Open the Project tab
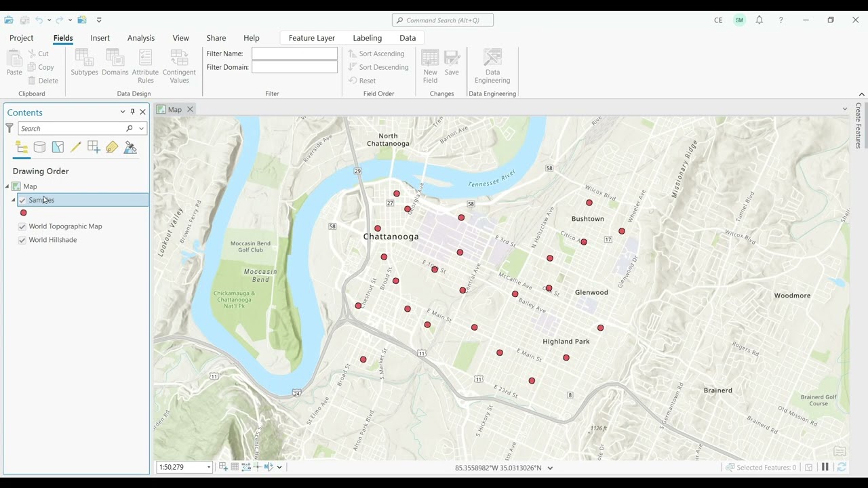 tap(21, 38)
